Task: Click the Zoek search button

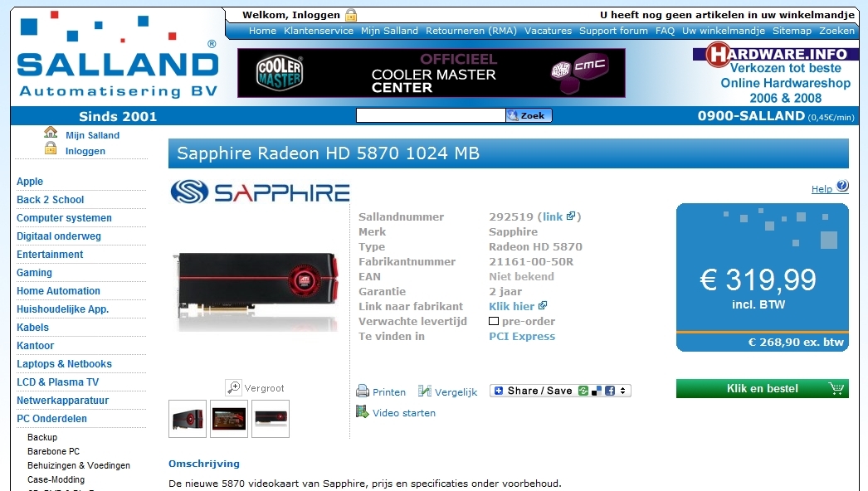Action: coord(529,115)
